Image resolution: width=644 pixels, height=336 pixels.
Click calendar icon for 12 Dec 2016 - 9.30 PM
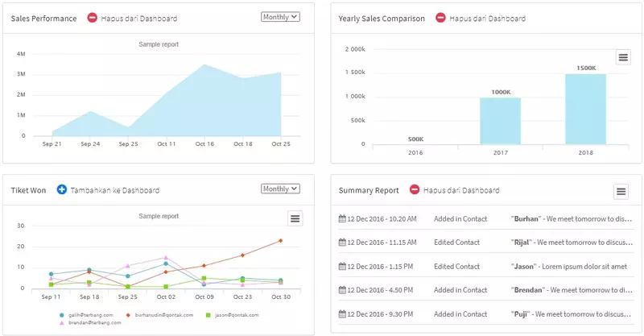[342, 313]
